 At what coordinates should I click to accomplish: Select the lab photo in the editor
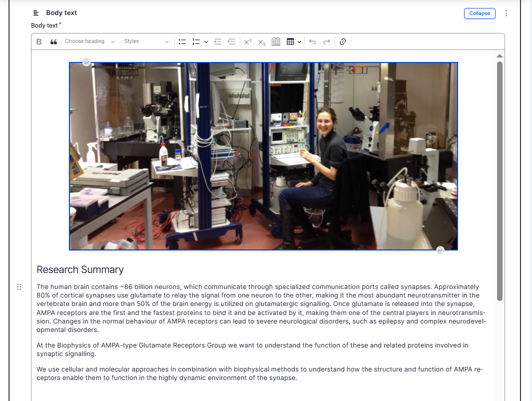(263, 155)
